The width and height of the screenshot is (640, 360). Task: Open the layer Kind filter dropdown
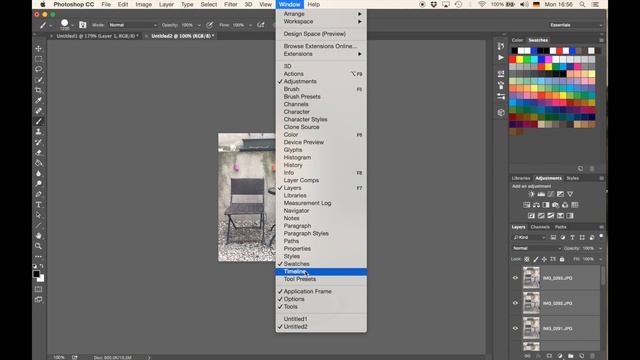coord(529,237)
